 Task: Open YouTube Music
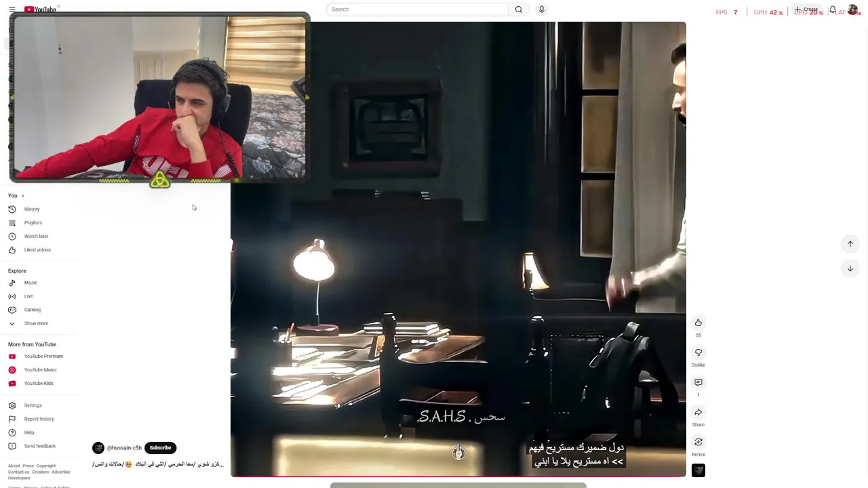coord(39,369)
